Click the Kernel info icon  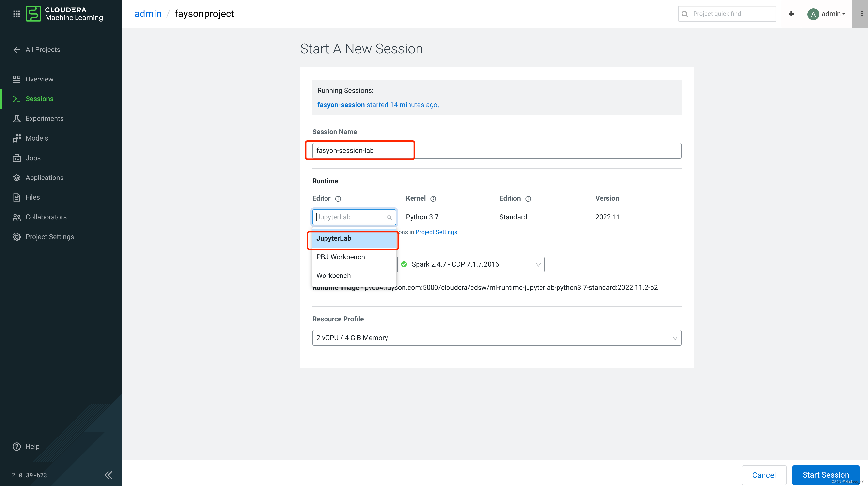[433, 199]
